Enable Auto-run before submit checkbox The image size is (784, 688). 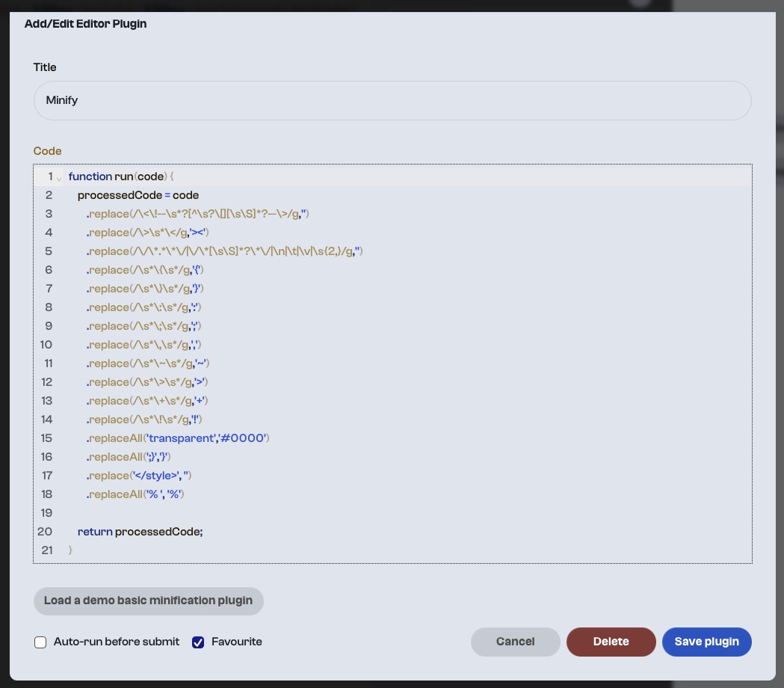tap(40, 642)
